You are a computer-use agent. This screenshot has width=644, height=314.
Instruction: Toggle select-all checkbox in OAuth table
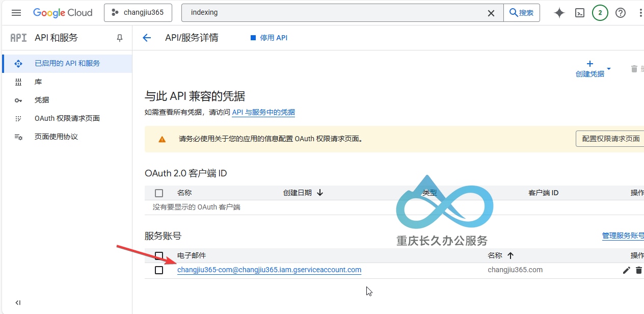pos(159,193)
